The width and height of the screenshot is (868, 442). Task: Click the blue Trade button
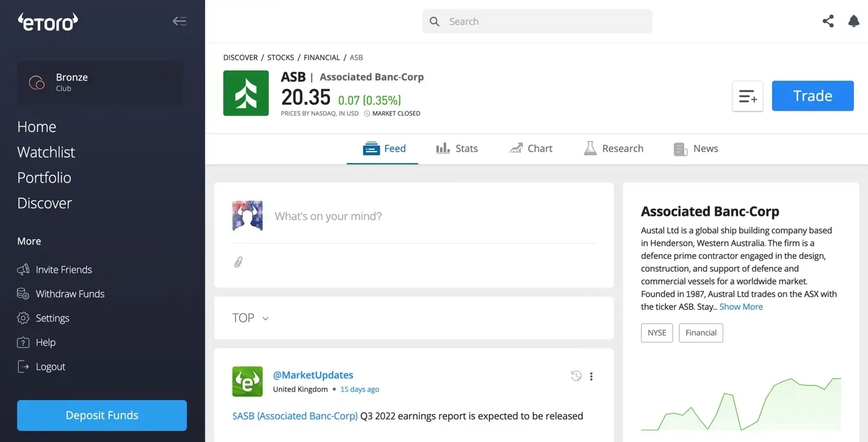click(813, 96)
